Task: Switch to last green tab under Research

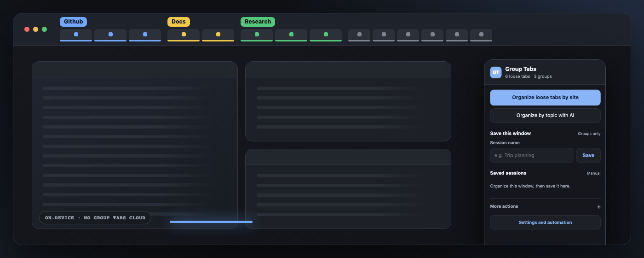Action: [326, 35]
